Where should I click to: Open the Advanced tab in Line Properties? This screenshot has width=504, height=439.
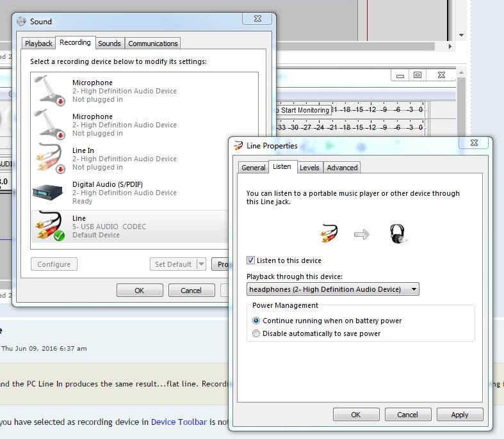[x=342, y=168]
